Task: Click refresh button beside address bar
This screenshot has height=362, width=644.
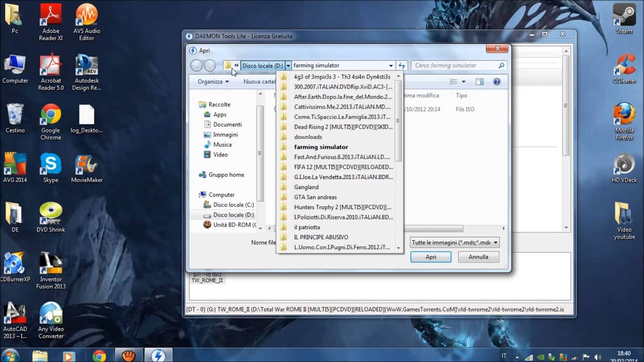Action: tap(401, 65)
